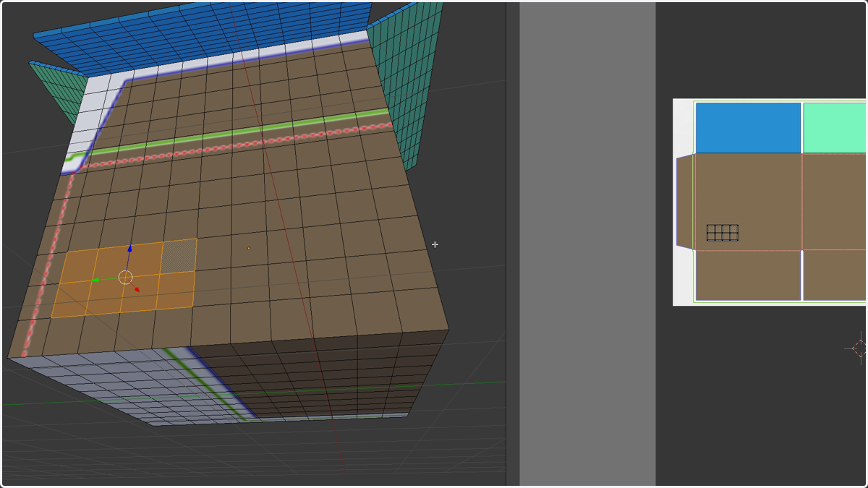The width and height of the screenshot is (868, 488).
Task: Click the blue Z-axis gizmo arrow
Action: click(x=129, y=249)
